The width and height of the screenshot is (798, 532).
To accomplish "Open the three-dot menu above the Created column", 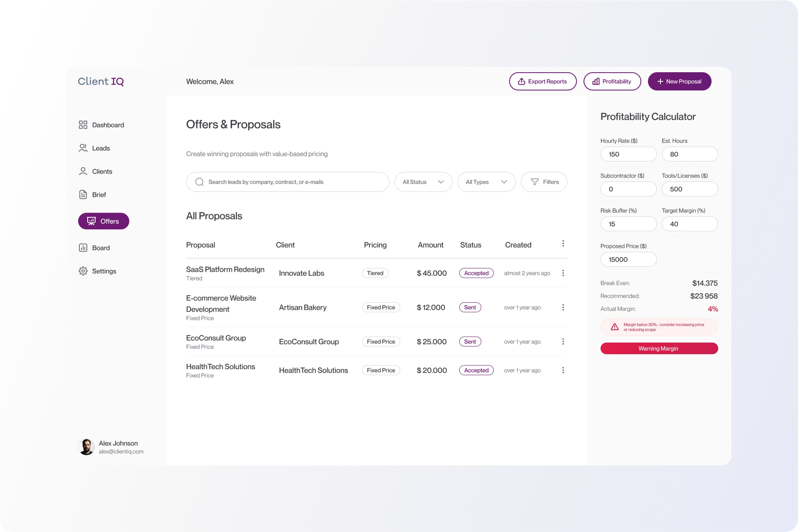I will 563,243.
